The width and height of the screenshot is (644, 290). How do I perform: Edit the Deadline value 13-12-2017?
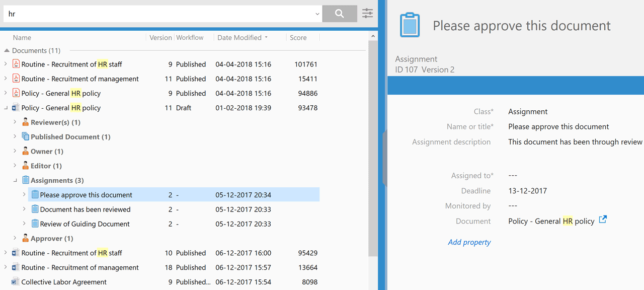(x=527, y=191)
